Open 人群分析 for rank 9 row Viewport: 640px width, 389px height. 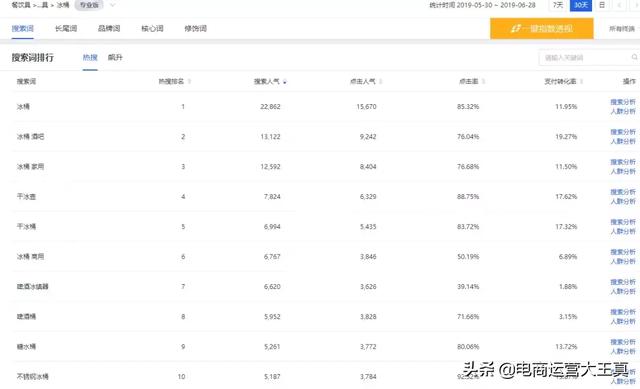click(x=623, y=351)
